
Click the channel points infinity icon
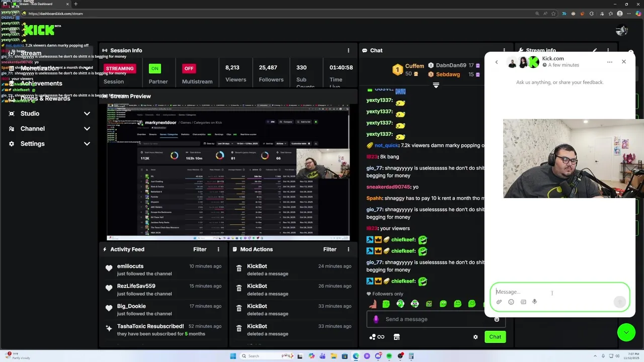(x=381, y=337)
